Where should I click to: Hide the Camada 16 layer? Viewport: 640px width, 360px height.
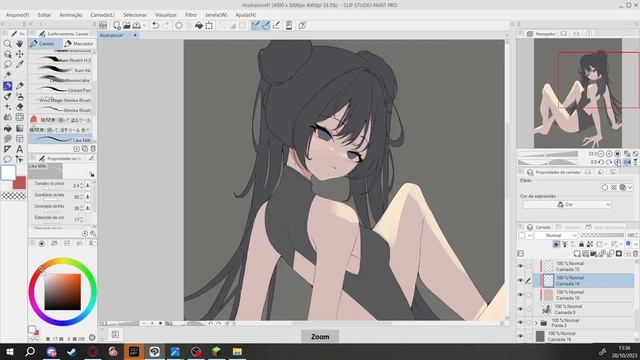coord(520,336)
